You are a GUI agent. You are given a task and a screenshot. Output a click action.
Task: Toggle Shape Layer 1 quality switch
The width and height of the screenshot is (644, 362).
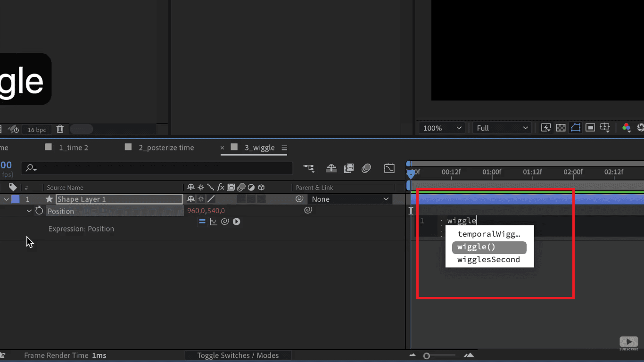click(211, 199)
